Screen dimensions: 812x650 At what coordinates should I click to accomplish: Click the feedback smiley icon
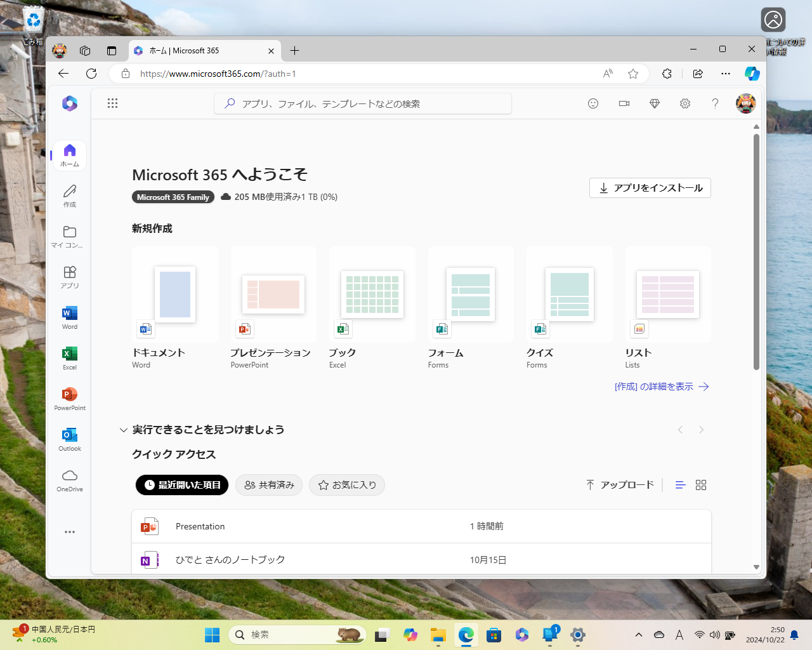(x=593, y=103)
